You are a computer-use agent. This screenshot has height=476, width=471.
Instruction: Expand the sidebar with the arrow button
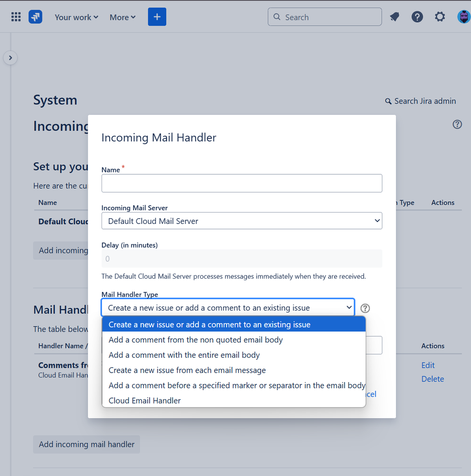(x=10, y=58)
